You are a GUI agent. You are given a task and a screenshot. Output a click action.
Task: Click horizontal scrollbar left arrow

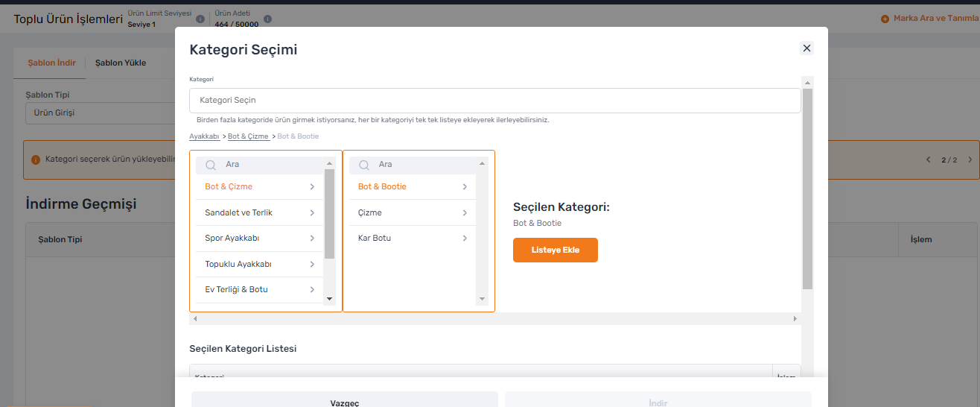tap(195, 319)
